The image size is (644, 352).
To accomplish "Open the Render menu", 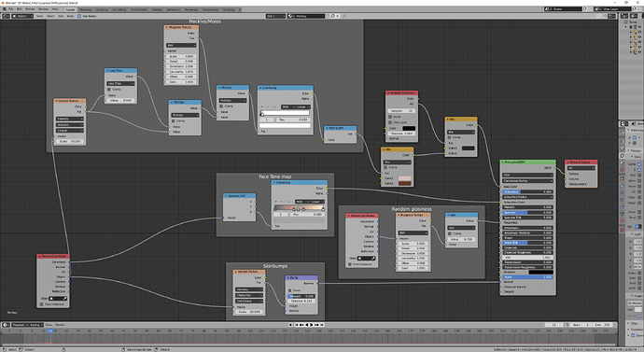I will [30, 9].
